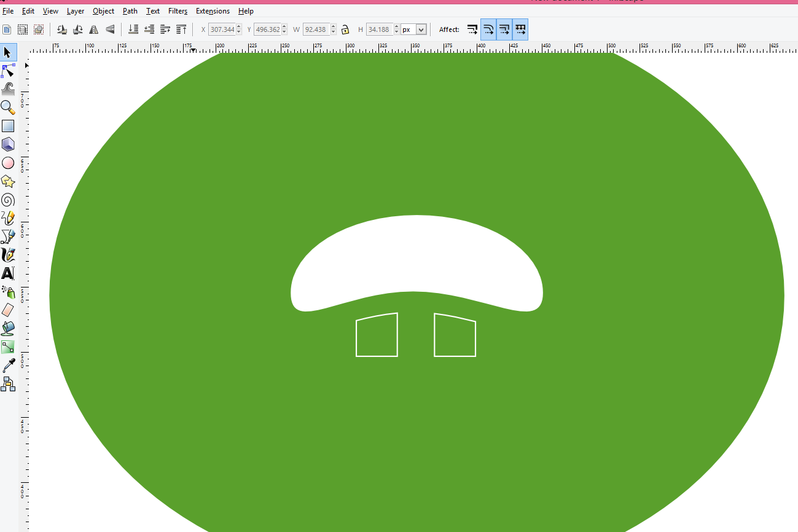The image size is (798, 532).
Task: Click the Deselect icon
Action: point(39,29)
